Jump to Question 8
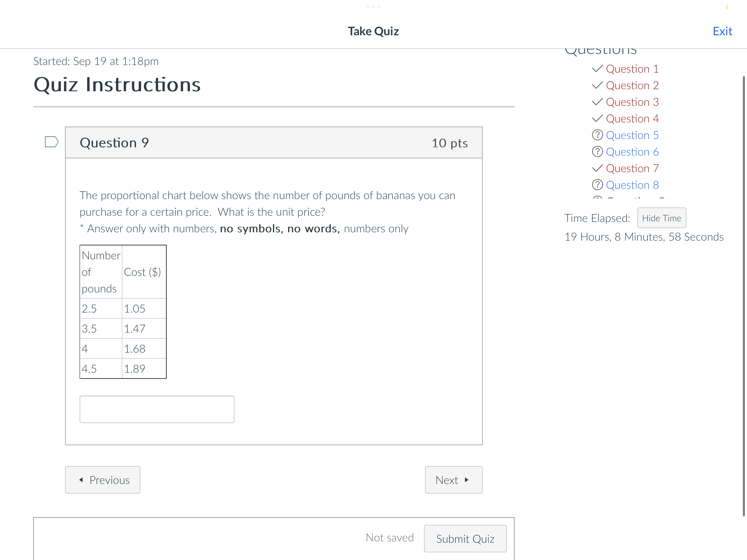Screen dimensions: 747x560 632,185
